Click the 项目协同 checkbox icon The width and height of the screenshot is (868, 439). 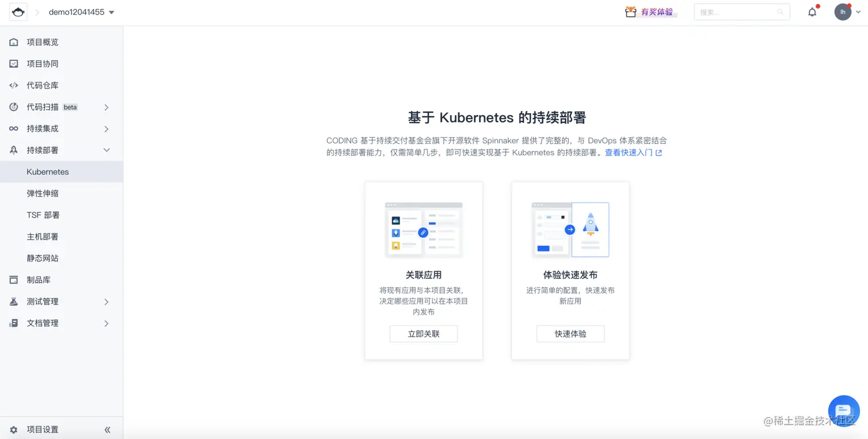pos(14,64)
